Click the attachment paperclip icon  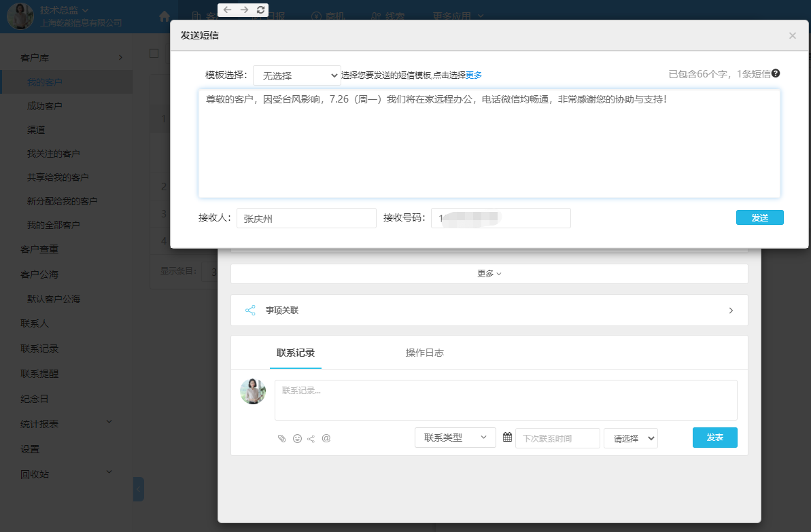coord(281,438)
